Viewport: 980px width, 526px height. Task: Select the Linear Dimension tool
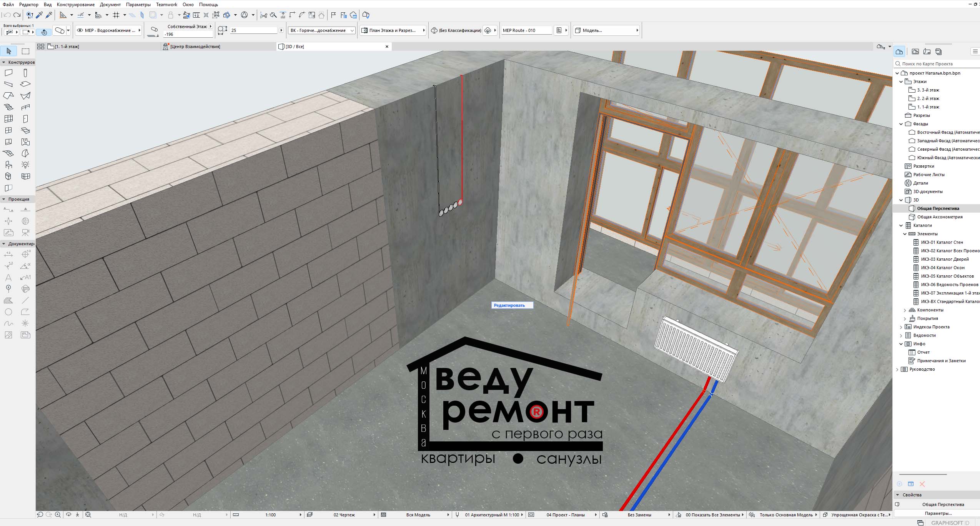(8, 254)
